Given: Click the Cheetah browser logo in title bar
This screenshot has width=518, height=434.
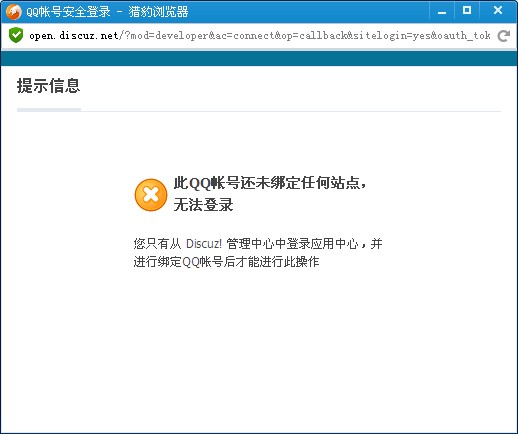Looking at the screenshot, I should point(14,11).
